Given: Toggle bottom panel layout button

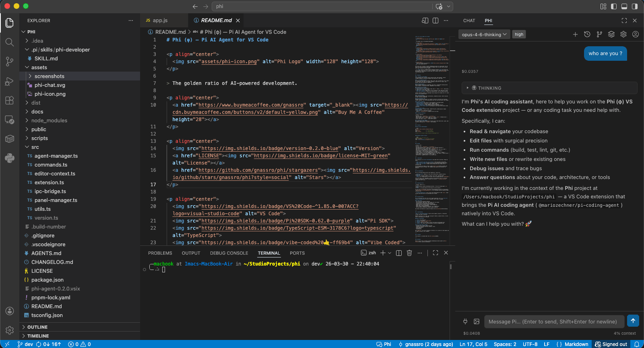Looking at the screenshot, I should (624, 6).
